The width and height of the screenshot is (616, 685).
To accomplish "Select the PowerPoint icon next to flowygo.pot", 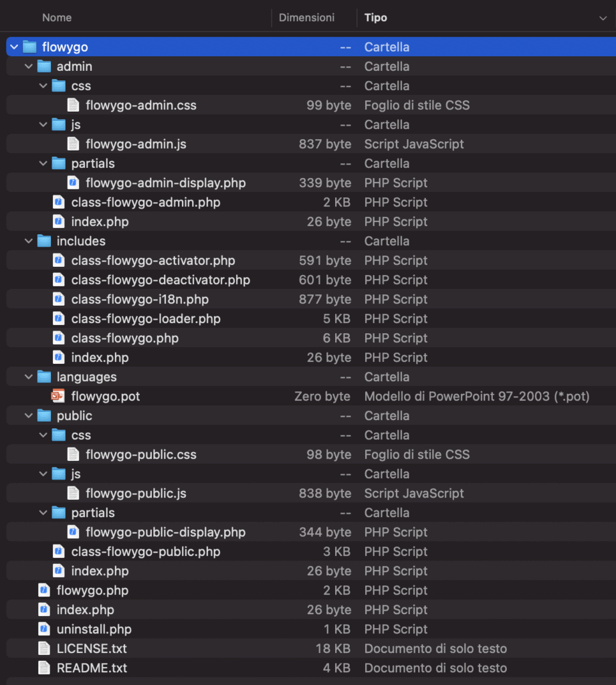I will pyautogui.click(x=58, y=396).
